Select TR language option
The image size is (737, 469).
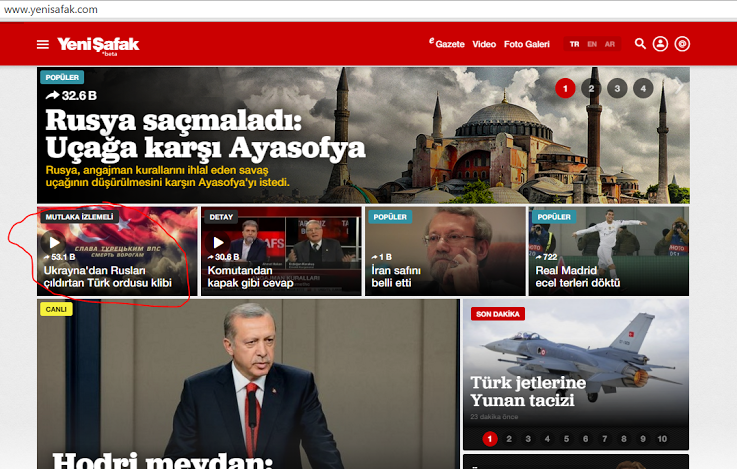574,44
